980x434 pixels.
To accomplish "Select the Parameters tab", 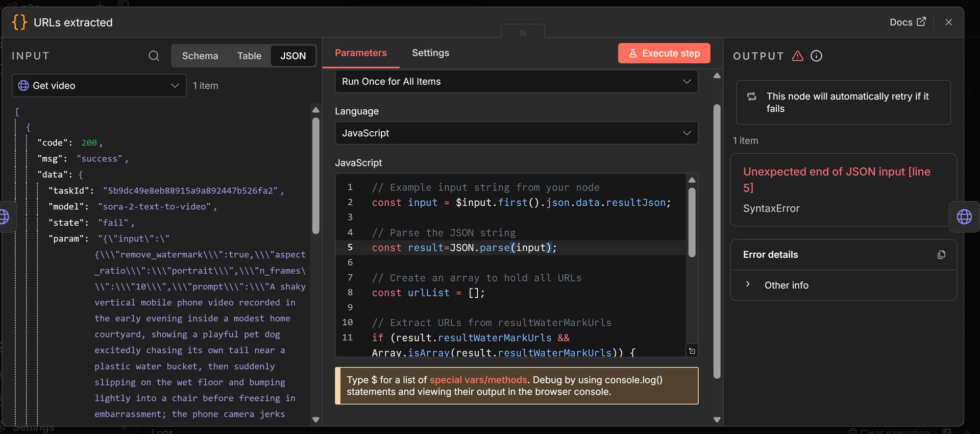I will tap(360, 53).
